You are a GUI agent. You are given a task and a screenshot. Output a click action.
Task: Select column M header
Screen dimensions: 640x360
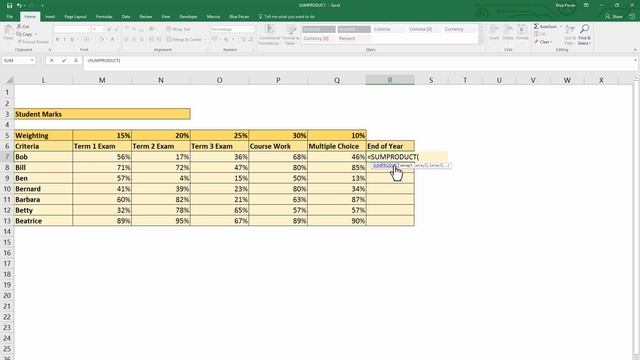click(x=102, y=80)
